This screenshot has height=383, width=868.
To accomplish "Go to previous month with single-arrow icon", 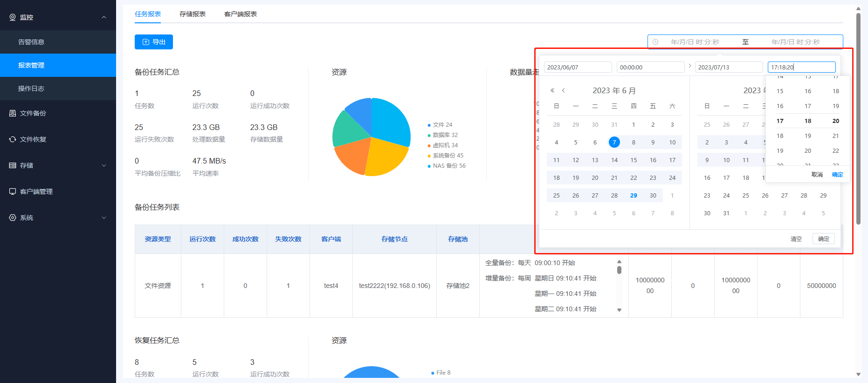I will (x=564, y=90).
